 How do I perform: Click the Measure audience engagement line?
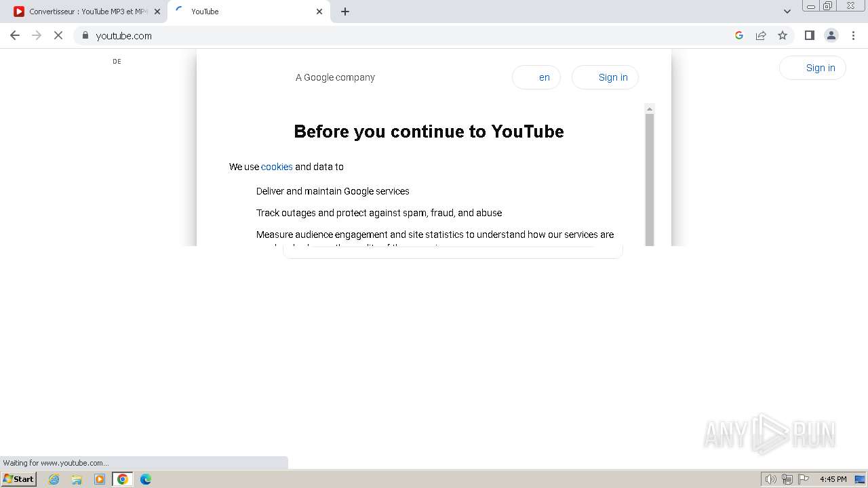click(x=435, y=235)
